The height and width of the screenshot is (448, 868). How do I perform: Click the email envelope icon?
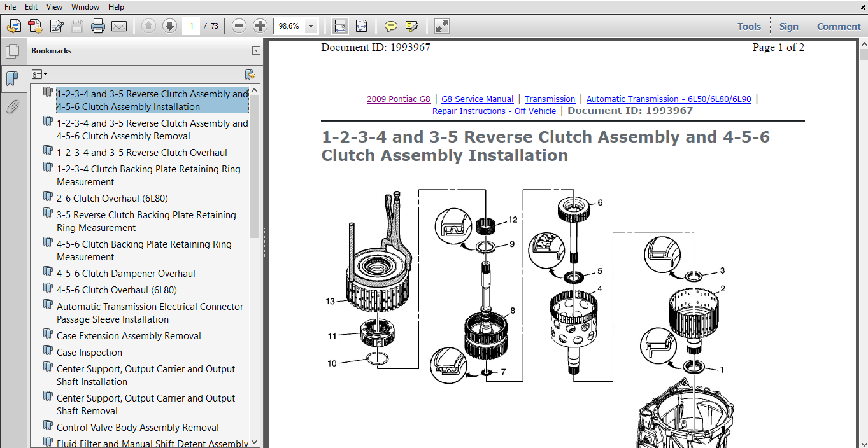click(x=118, y=26)
